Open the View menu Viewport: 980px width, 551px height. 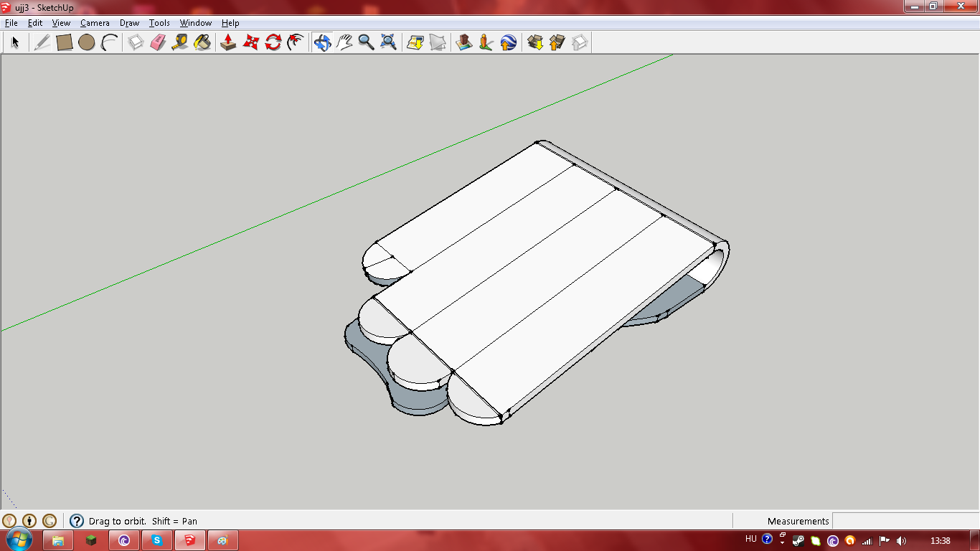(x=61, y=23)
